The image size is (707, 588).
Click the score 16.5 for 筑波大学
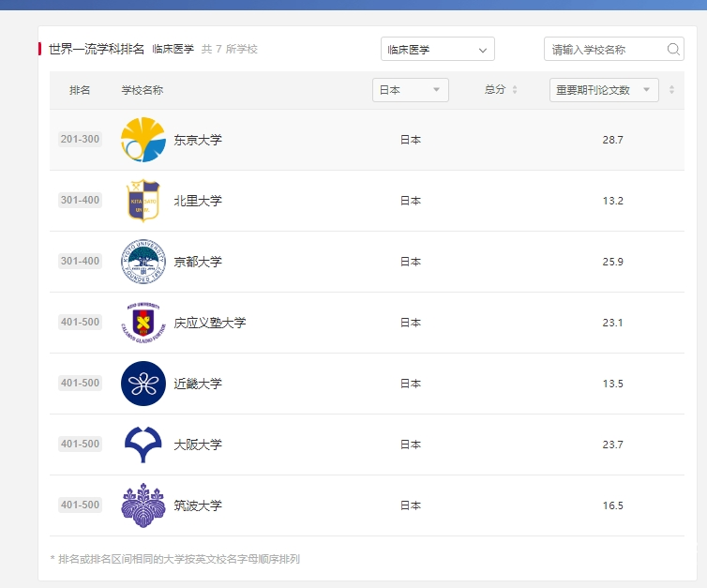coord(612,505)
